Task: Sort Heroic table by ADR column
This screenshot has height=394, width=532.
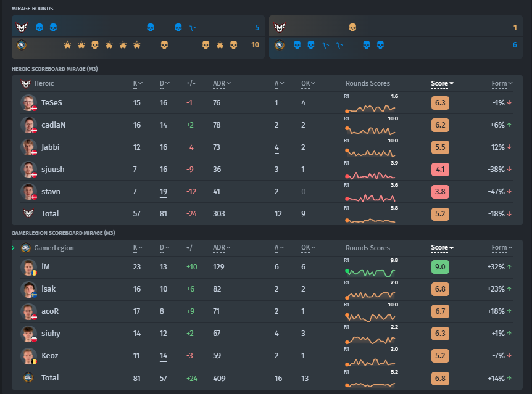Action: coord(222,83)
